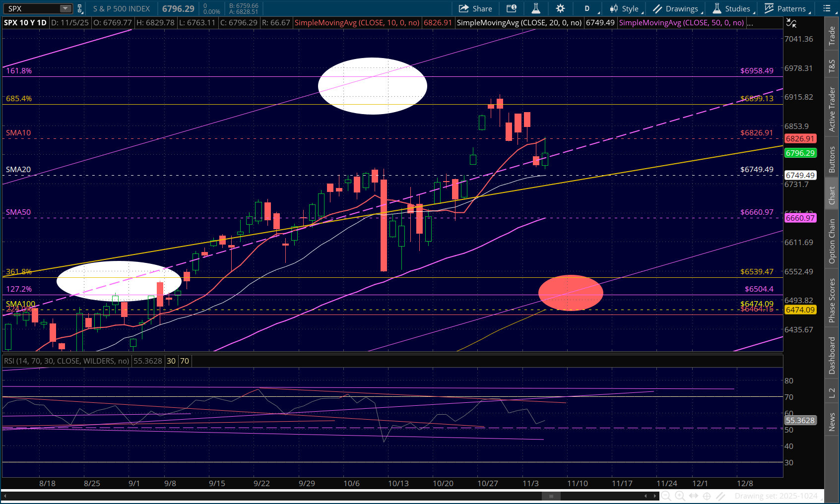Click the crosshair cursor icon
The width and height of the screenshot is (840, 504).
coord(707,496)
